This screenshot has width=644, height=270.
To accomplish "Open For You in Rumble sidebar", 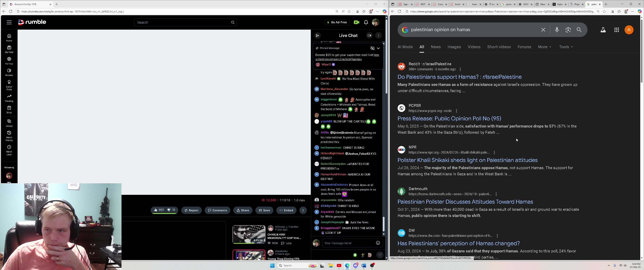I will [9, 61].
